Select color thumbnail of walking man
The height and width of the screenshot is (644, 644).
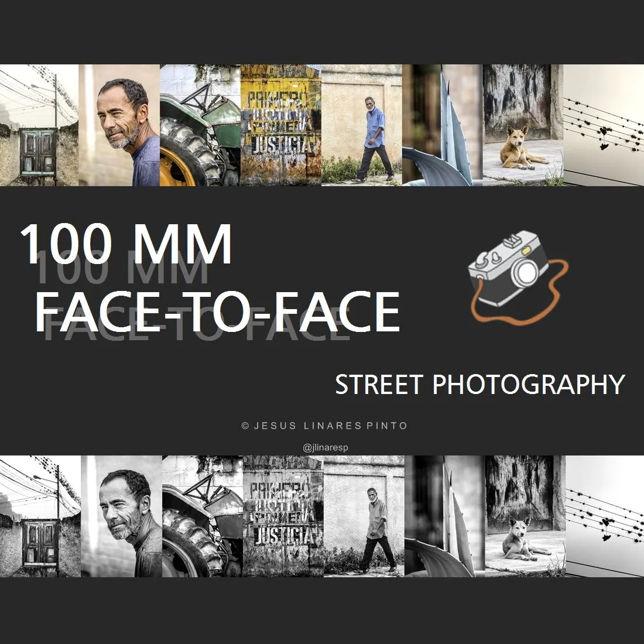361,125
